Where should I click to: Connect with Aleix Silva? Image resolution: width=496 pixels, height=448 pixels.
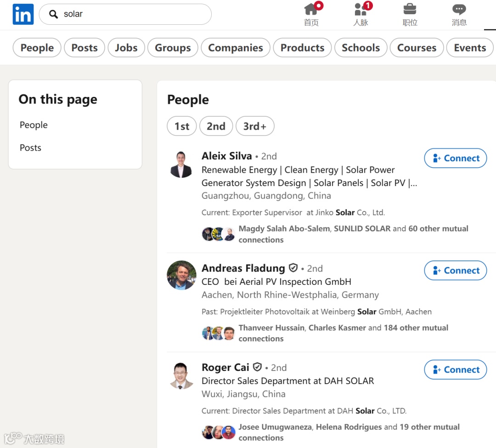click(456, 158)
